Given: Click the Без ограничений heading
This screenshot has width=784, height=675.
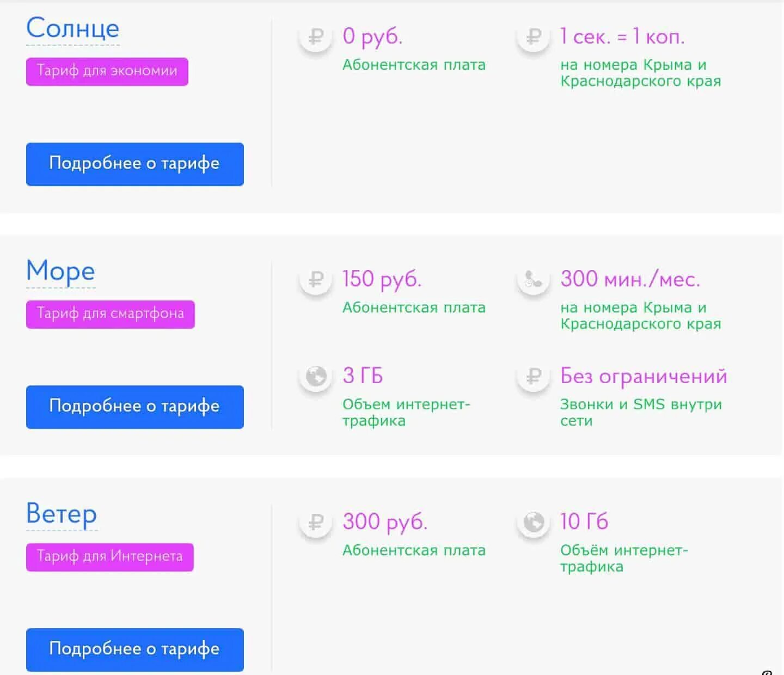Looking at the screenshot, I should 644,376.
